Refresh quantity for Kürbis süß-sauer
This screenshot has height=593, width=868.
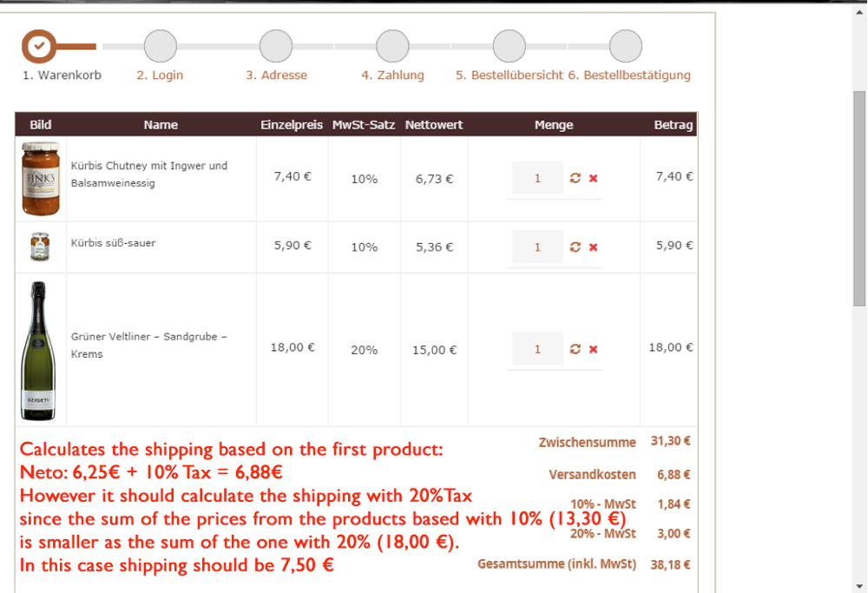575,247
